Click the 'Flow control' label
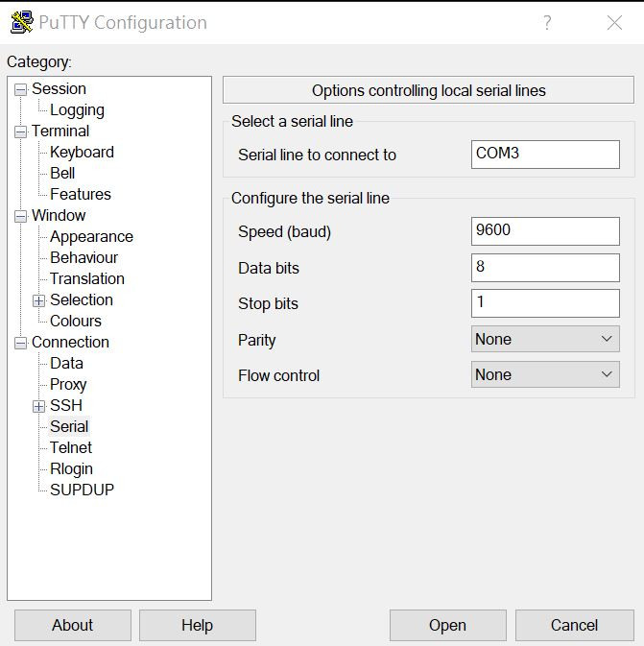Screen dimensions: 644x646 pyautogui.click(x=279, y=375)
